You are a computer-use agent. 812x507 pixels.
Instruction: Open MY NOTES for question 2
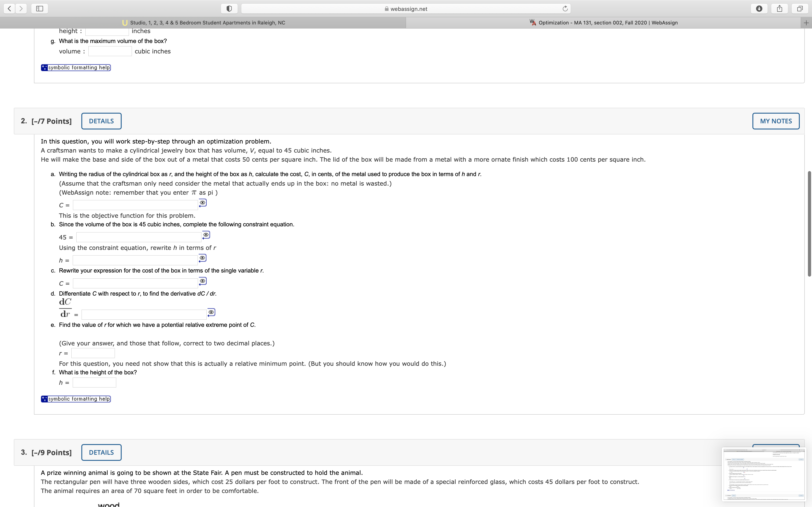(776, 121)
